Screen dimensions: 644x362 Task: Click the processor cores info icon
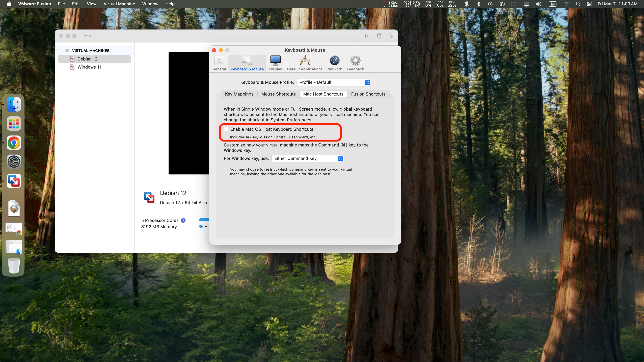(183, 220)
